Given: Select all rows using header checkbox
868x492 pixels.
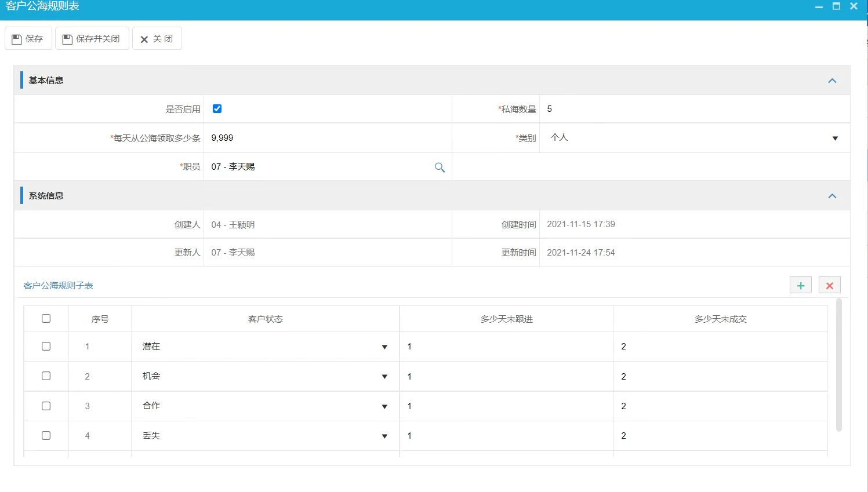Looking at the screenshot, I should click(x=46, y=318).
